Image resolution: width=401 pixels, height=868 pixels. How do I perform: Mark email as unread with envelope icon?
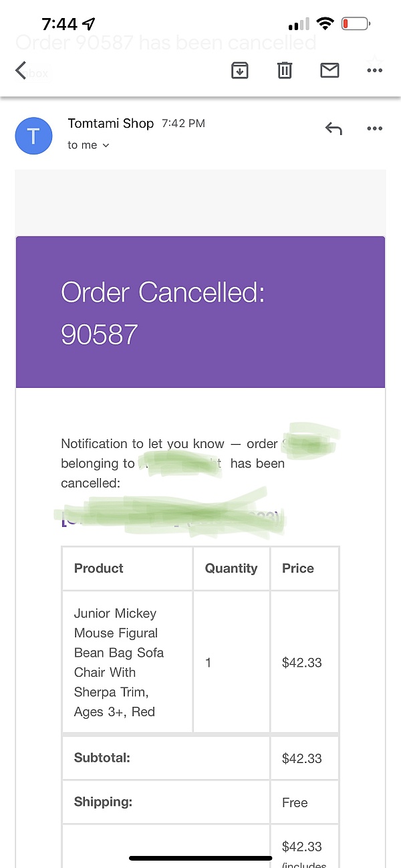329,70
